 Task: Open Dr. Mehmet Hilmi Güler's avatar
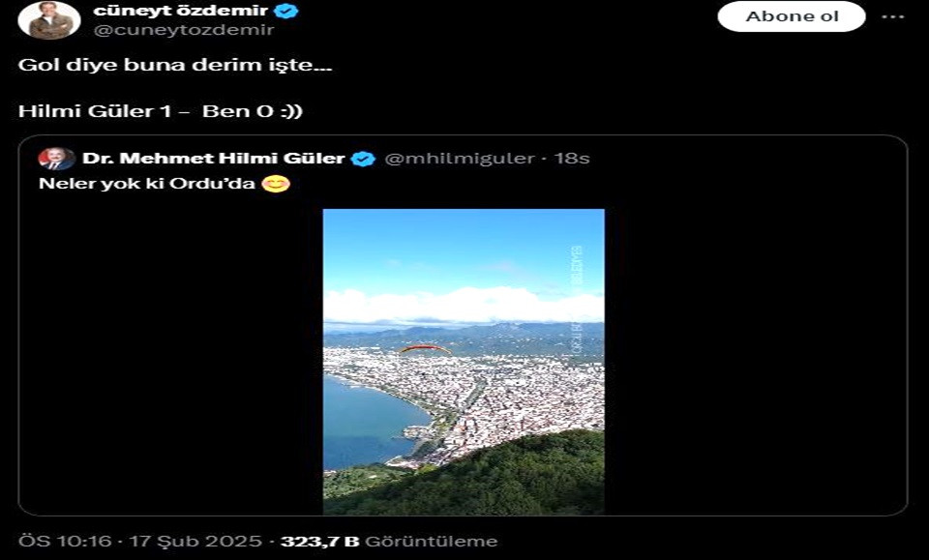tap(56, 159)
